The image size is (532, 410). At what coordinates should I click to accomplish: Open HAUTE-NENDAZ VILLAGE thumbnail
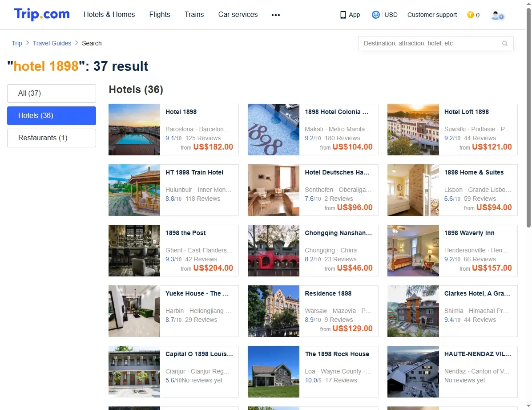click(x=413, y=372)
